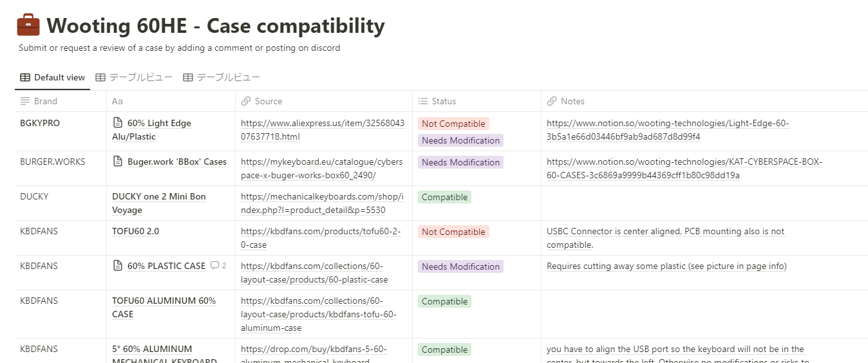Open the third テーブルビュー tab

point(222,77)
